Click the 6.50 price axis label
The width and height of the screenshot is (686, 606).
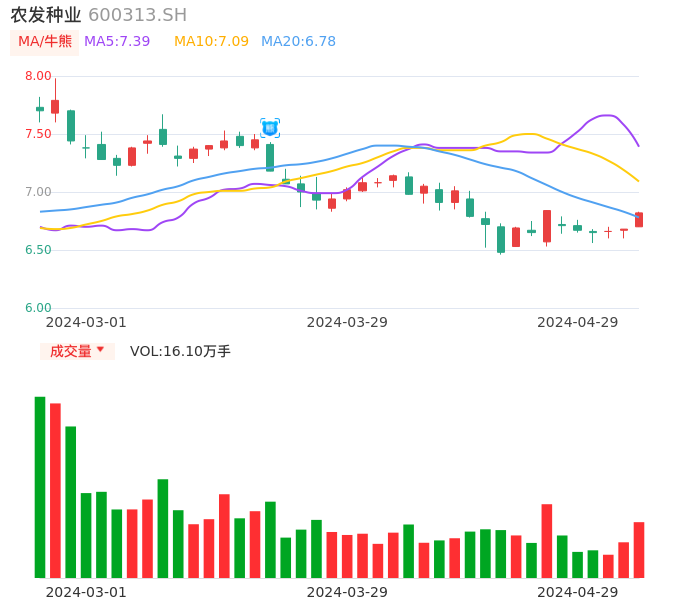click(x=38, y=250)
